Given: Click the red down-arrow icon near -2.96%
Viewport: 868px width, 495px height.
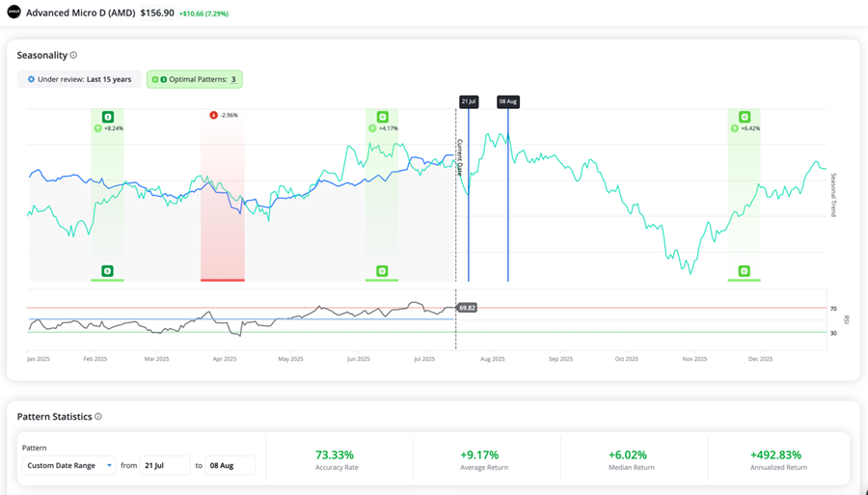Looking at the screenshot, I should pos(213,115).
